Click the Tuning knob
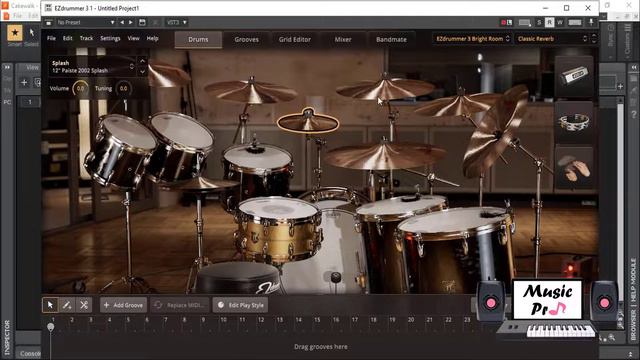 tap(123, 88)
